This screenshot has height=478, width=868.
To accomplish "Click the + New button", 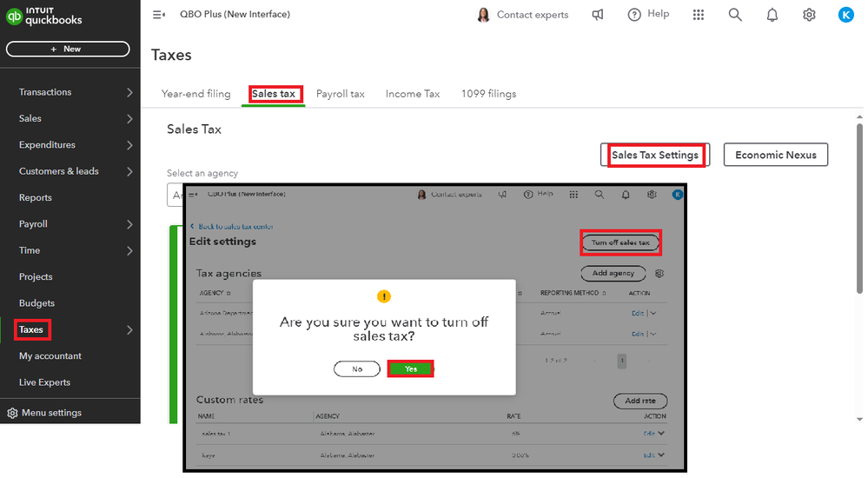I will [x=68, y=49].
